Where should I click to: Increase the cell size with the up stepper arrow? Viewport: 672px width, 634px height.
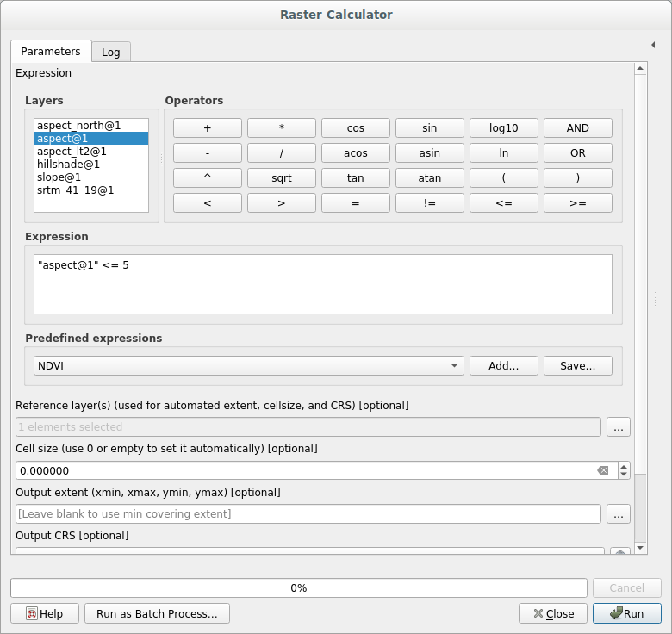tap(624, 466)
